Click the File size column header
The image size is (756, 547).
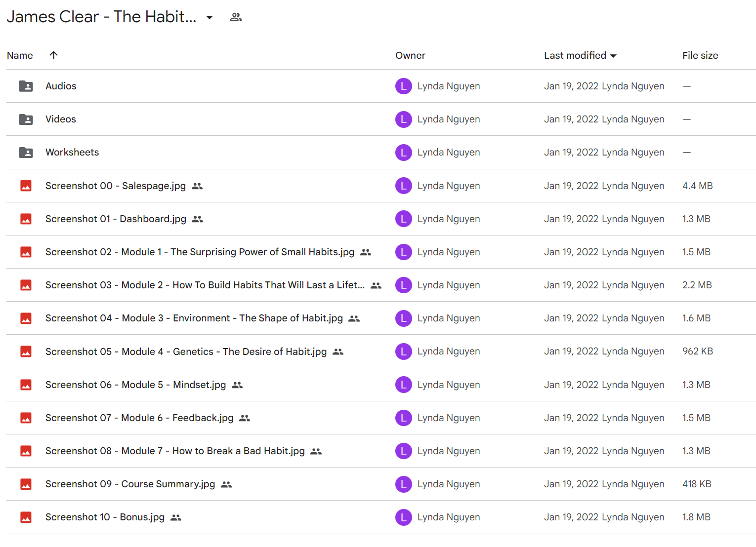pos(700,55)
